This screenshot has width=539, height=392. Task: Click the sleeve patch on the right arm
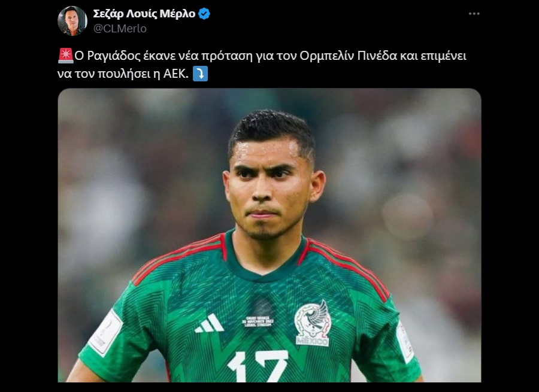click(x=405, y=342)
